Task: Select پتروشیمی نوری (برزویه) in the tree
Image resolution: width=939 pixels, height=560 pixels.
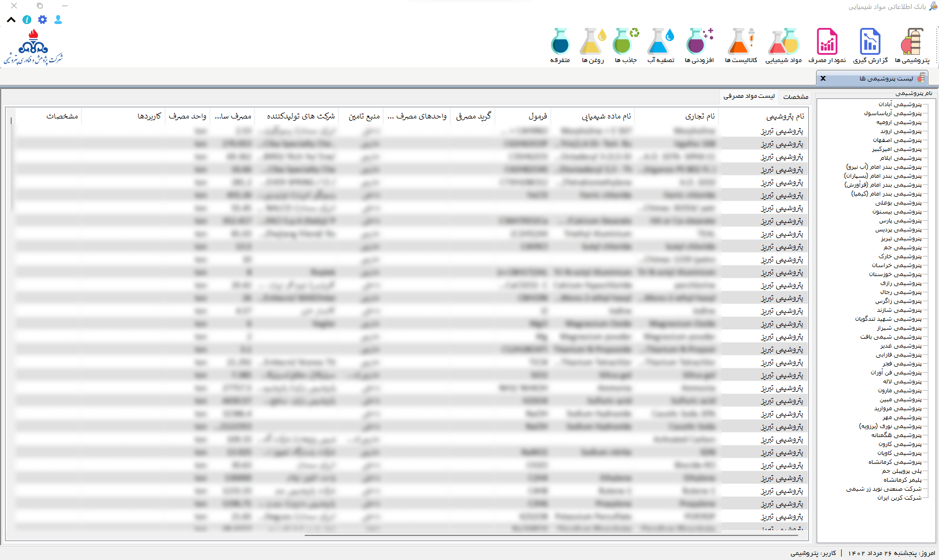Action: [x=890, y=426]
